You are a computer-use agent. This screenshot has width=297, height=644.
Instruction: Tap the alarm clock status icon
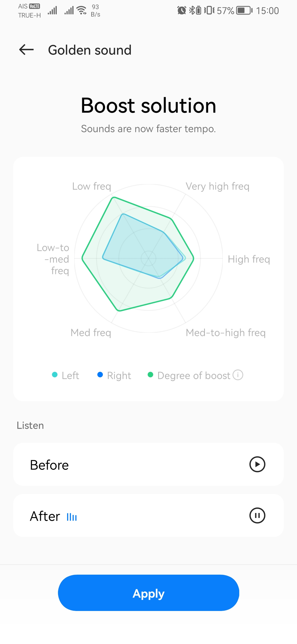coord(182,11)
